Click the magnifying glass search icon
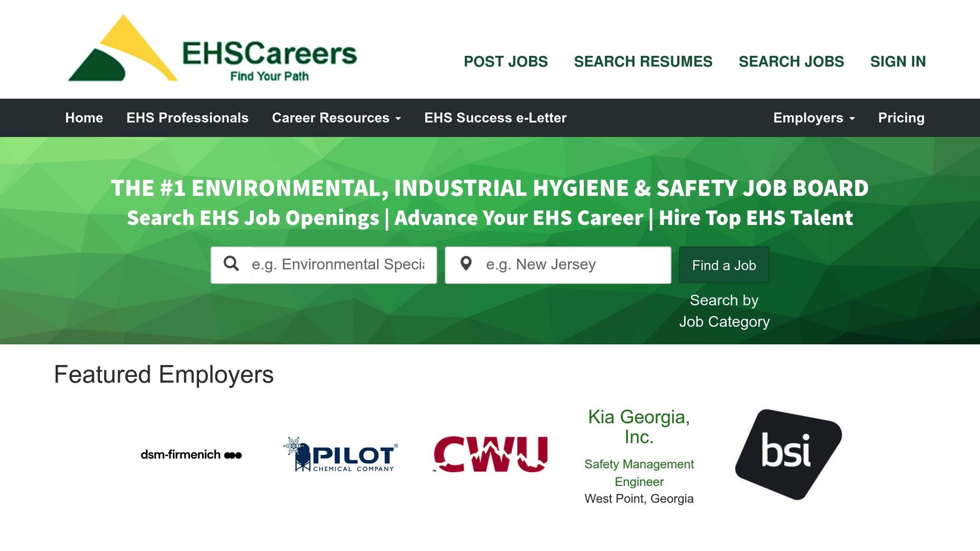The image size is (980, 551). pyautogui.click(x=231, y=264)
